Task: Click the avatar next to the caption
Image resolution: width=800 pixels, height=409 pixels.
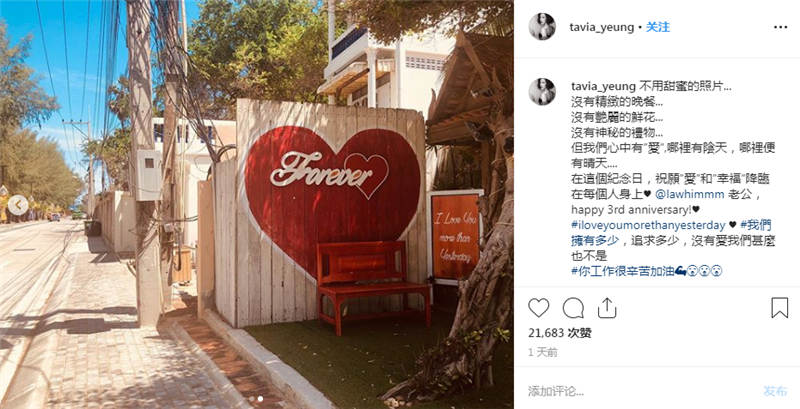Action: point(542,92)
